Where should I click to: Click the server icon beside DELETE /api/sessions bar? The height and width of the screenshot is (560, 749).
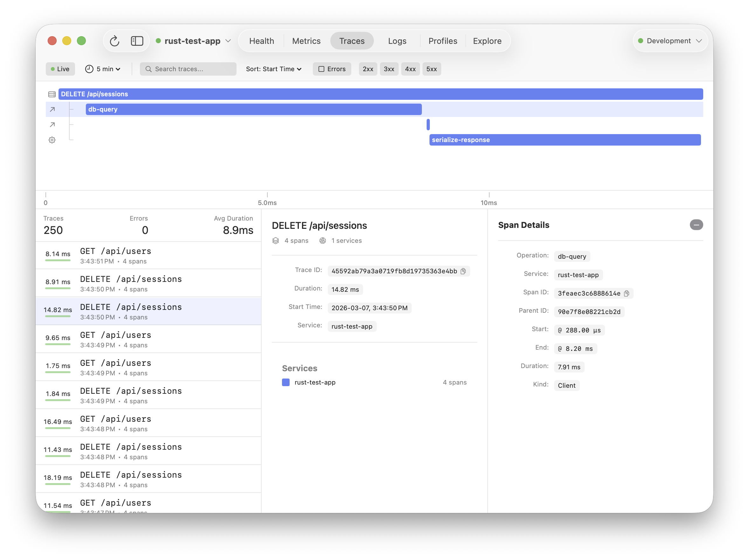point(52,94)
